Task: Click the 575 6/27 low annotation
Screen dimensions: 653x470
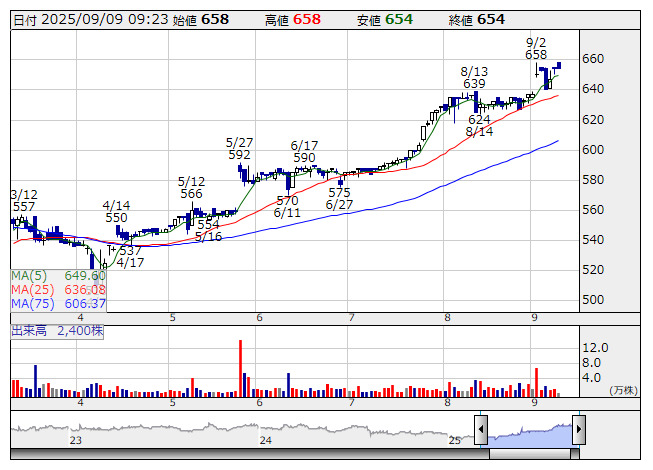Action: 339,199
